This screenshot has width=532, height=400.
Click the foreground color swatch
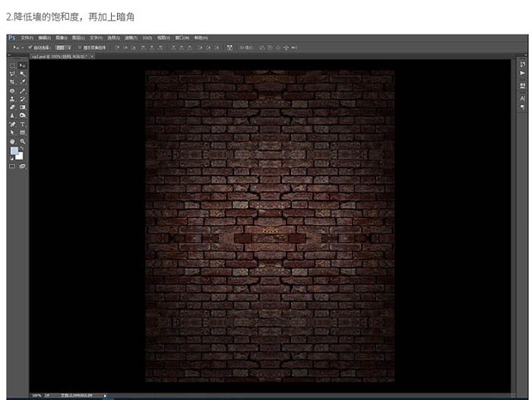click(x=14, y=151)
